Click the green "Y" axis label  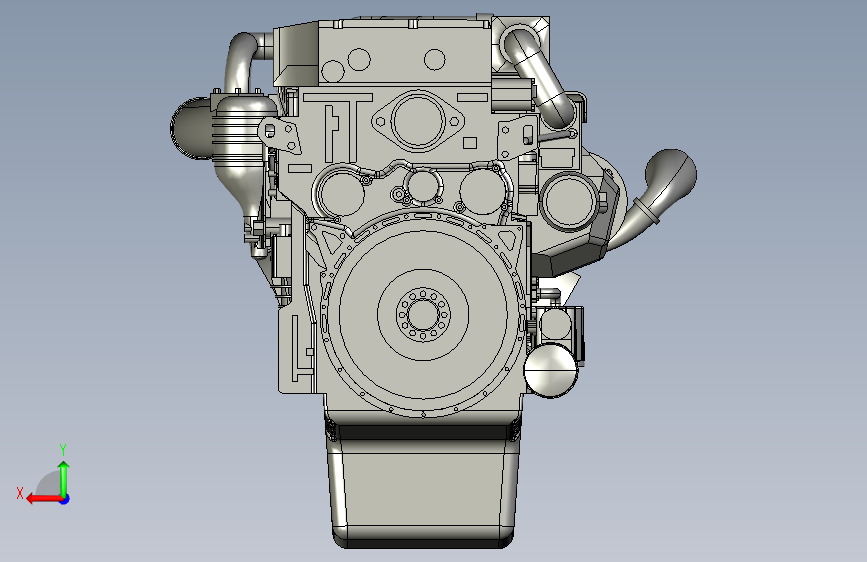[63, 449]
